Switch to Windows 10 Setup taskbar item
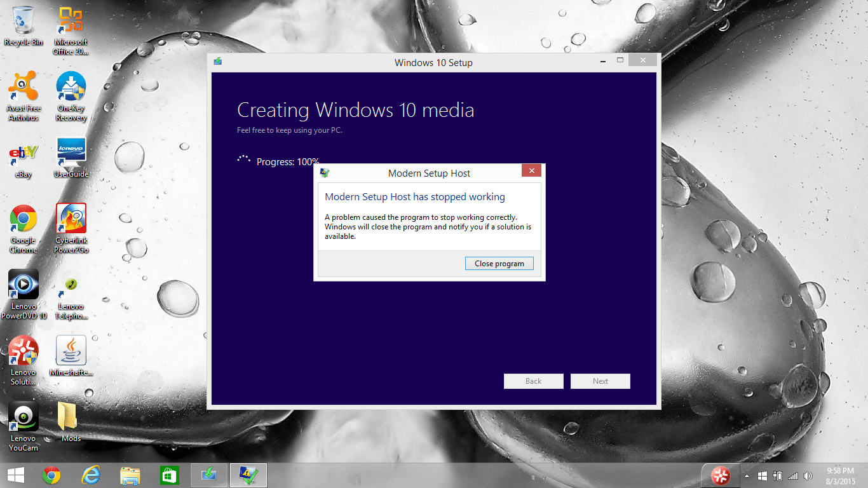868x488 pixels. [x=208, y=475]
